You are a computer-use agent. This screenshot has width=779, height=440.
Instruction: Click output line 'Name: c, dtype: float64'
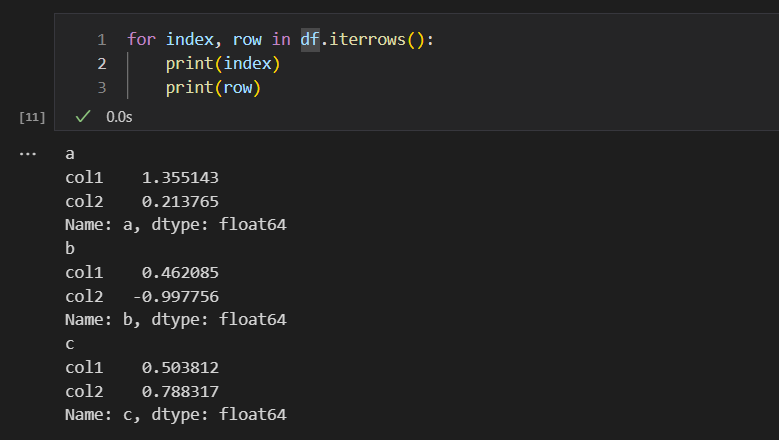[176, 414]
